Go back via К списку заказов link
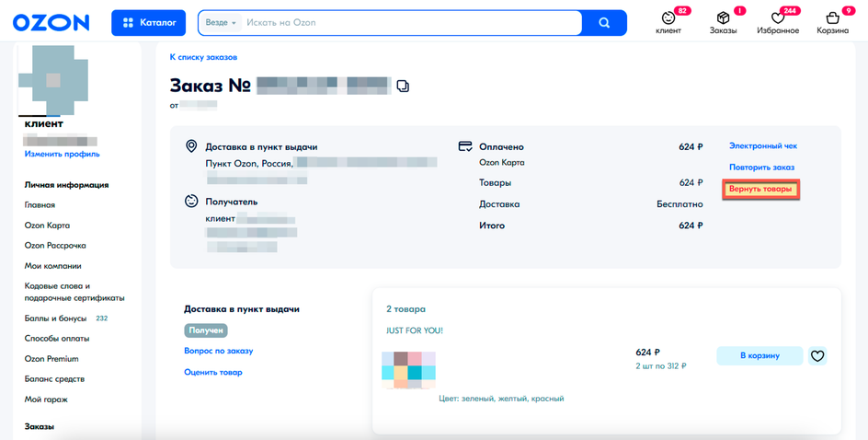 [x=203, y=57]
